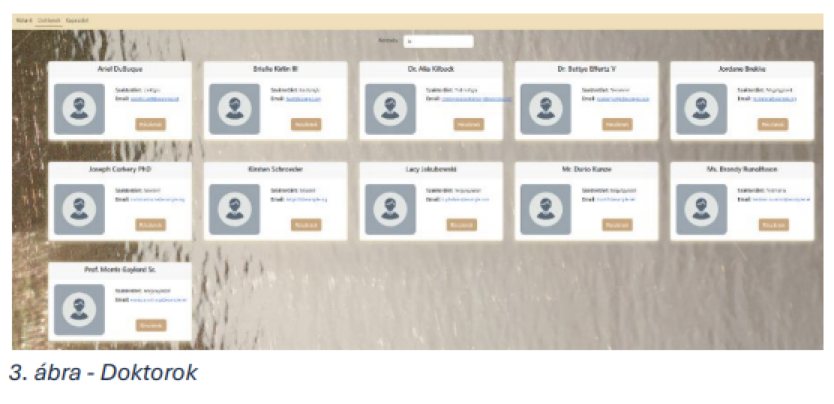Open the Doktorok tab in navigation bar
Image resolution: width=834 pixels, height=404 pixels.
[x=49, y=20]
